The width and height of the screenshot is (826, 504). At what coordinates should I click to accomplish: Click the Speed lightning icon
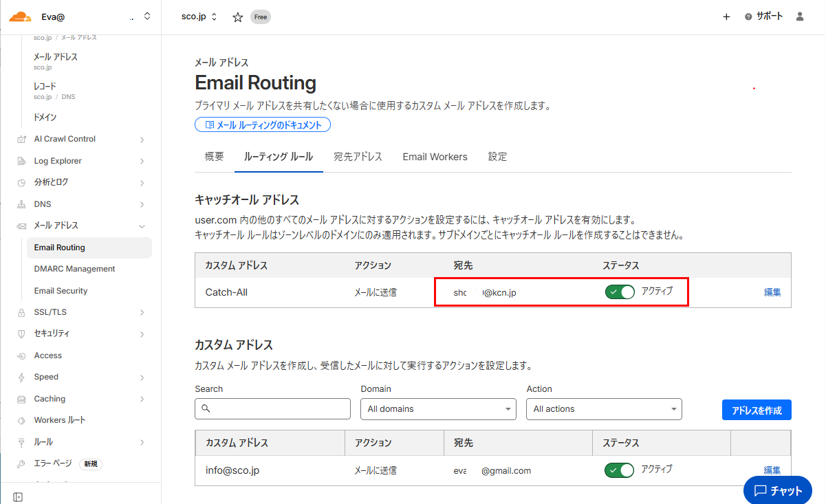pos(21,377)
